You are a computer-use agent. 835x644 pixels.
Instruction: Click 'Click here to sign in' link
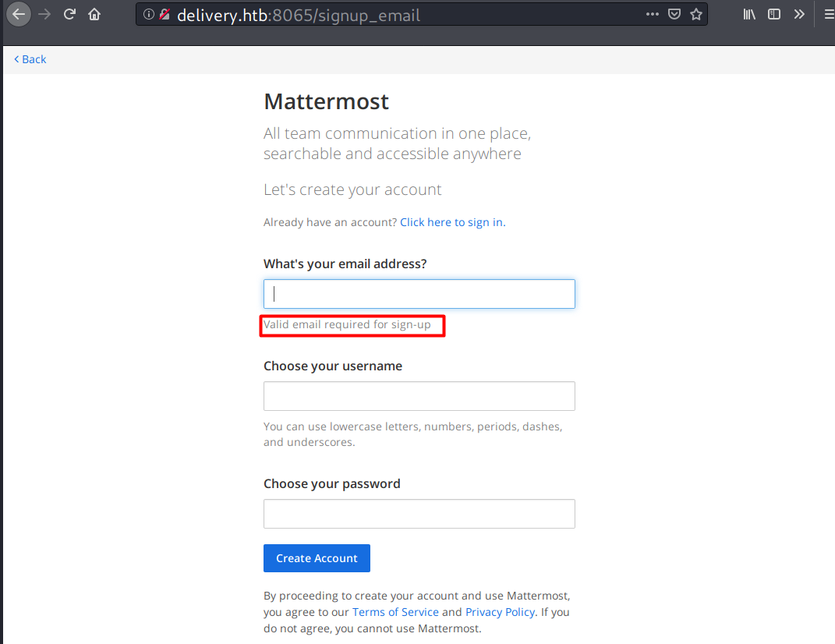pos(451,222)
